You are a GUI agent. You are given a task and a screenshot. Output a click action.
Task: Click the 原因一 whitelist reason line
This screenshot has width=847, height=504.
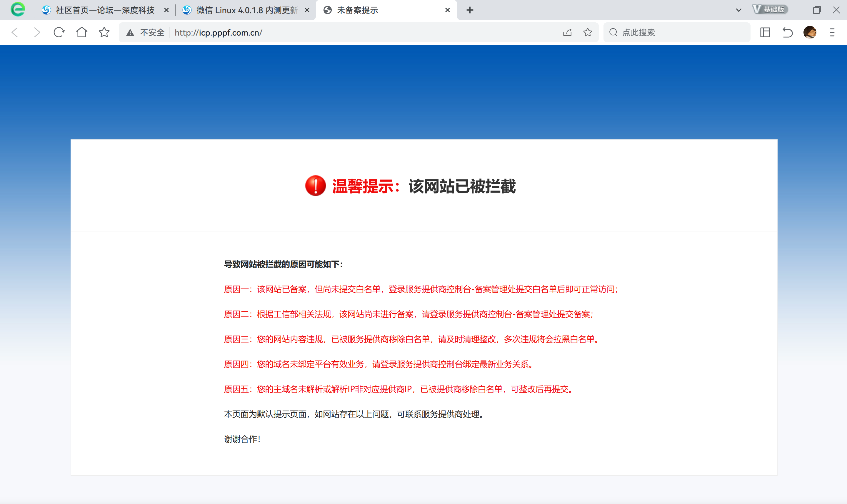coord(421,289)
